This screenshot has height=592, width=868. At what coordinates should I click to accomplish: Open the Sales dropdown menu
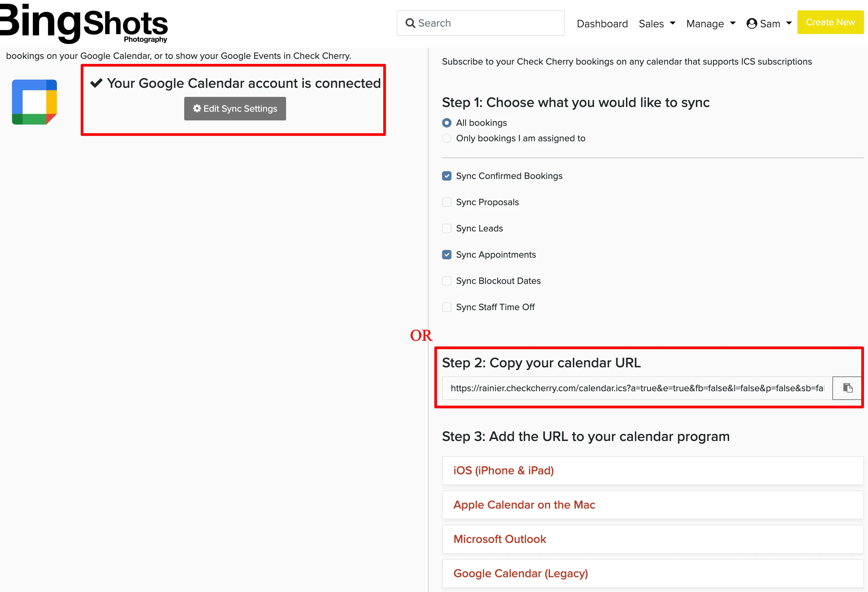657,24
